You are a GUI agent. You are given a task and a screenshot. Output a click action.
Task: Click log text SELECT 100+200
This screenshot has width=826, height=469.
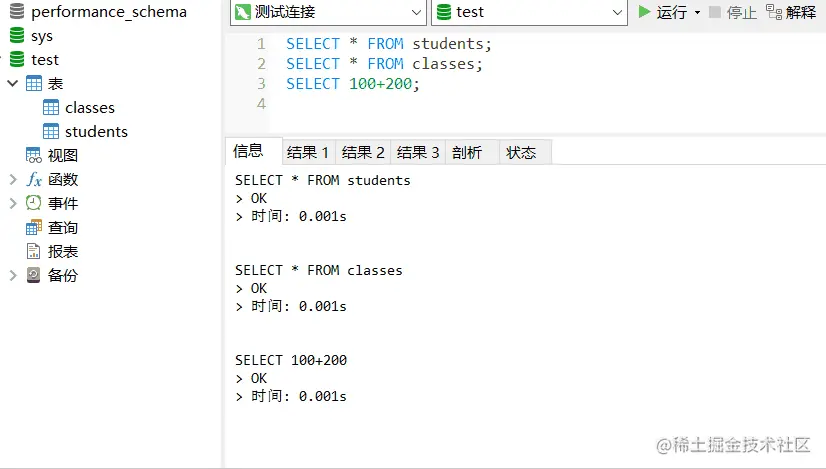click(291, 360)
